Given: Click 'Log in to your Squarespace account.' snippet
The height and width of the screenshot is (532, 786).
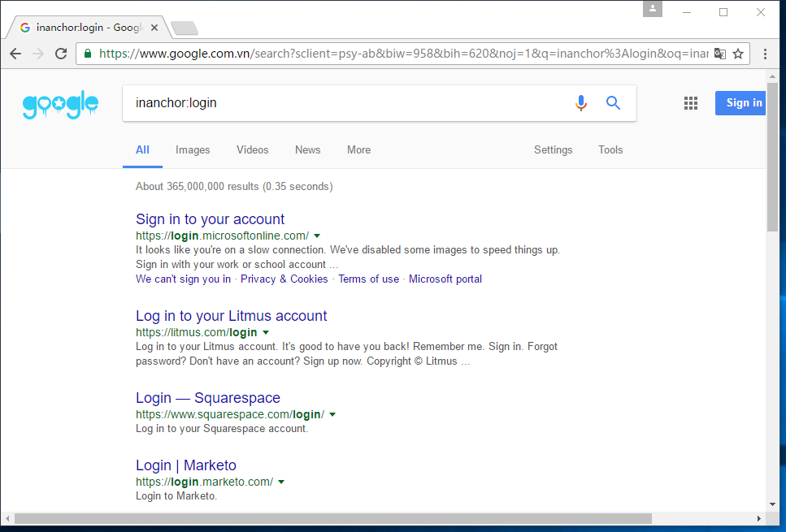Looking at the screenshot, I should pyautogui.click(x=222, y=429).
